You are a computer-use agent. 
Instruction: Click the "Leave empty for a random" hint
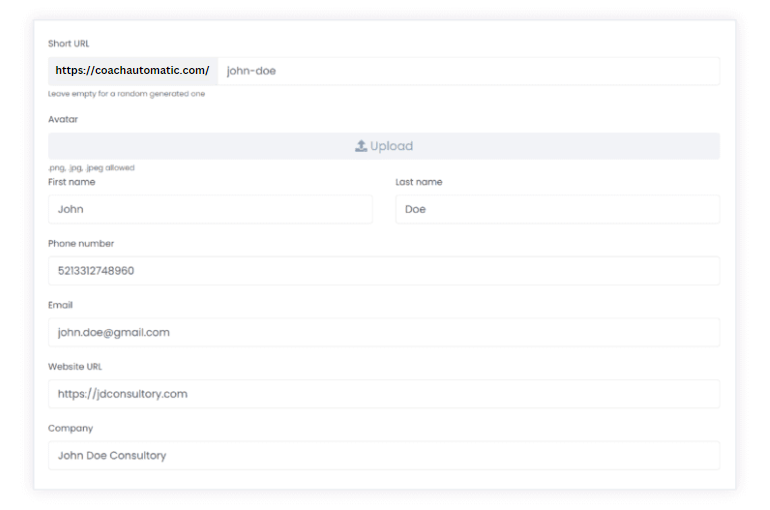pos(126,94)
